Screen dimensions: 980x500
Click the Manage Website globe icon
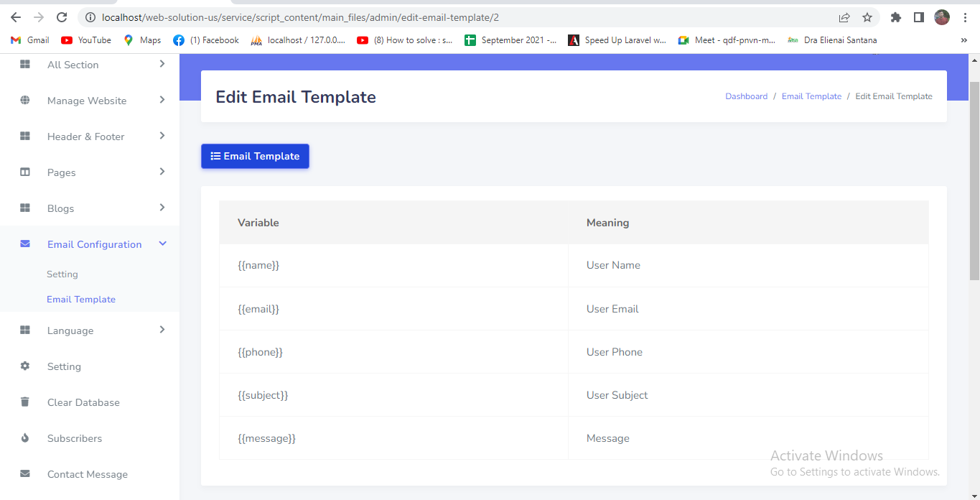(x=25, y=101)
